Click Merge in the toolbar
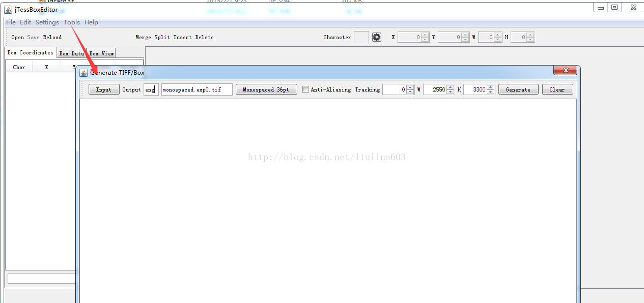 tap(143, 37)
